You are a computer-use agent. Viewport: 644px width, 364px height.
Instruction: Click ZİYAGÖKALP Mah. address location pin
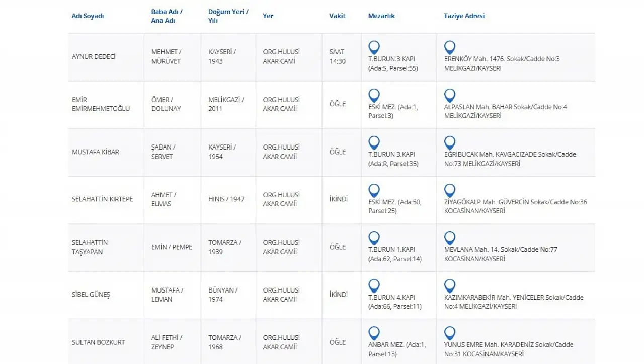(x=450, y=191)
